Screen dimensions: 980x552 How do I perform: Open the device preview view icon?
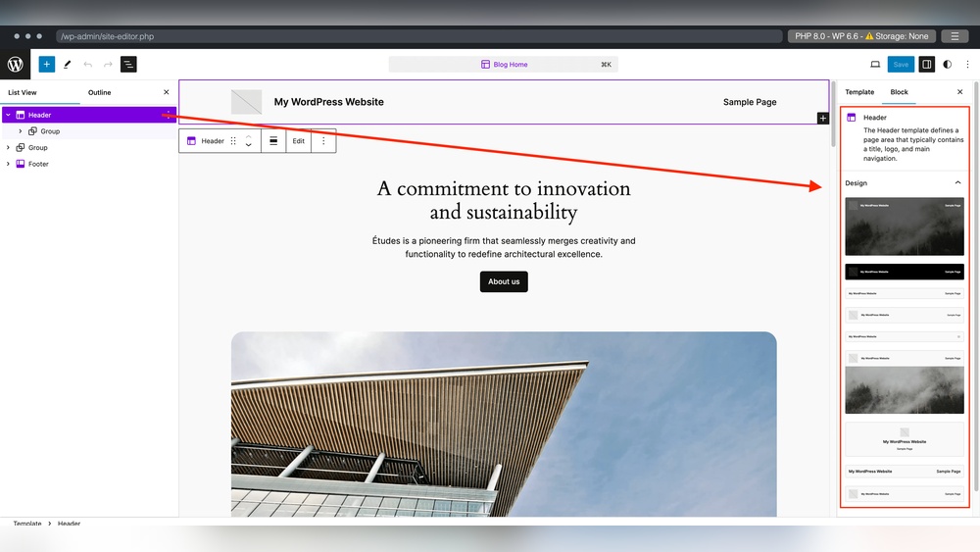coord(875,65)
